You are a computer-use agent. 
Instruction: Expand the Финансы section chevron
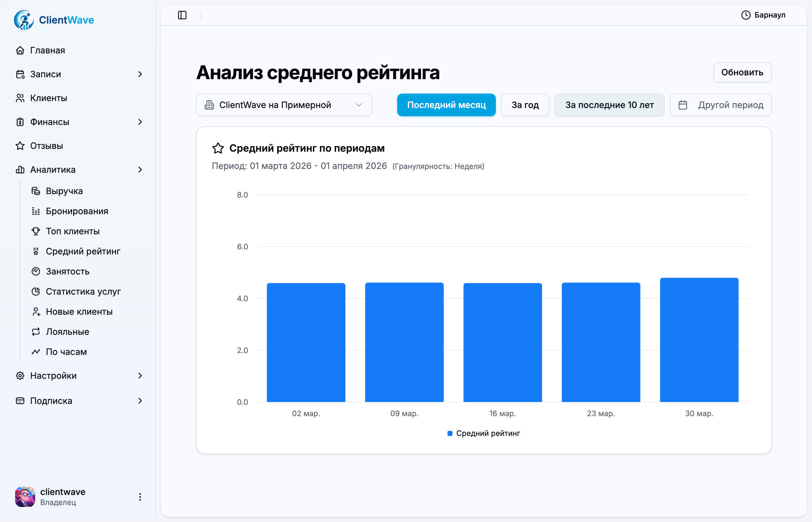(140, 122)
